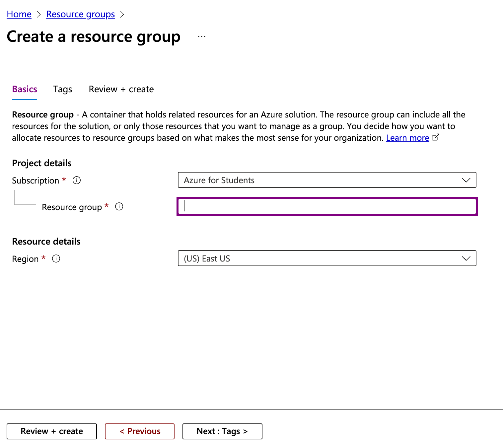The image size is (503, 448).
Task: Click the Review + create button
Action: pos(51,431)
